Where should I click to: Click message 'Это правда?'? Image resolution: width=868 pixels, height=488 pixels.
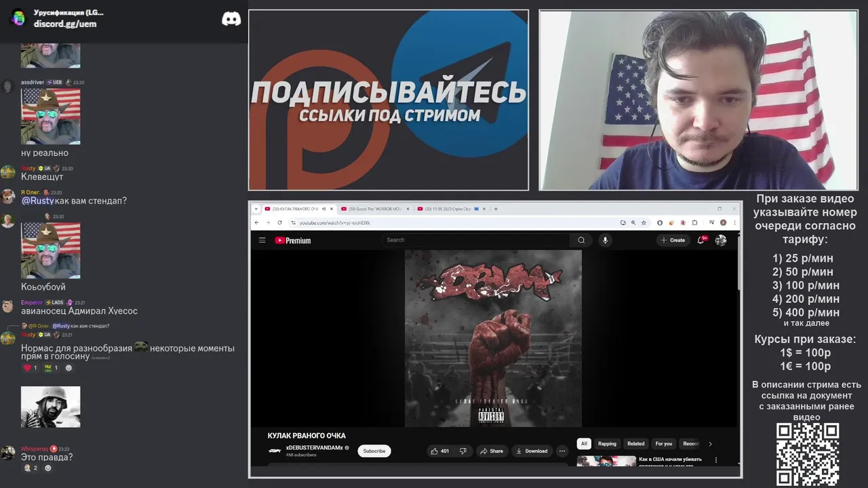47,457
